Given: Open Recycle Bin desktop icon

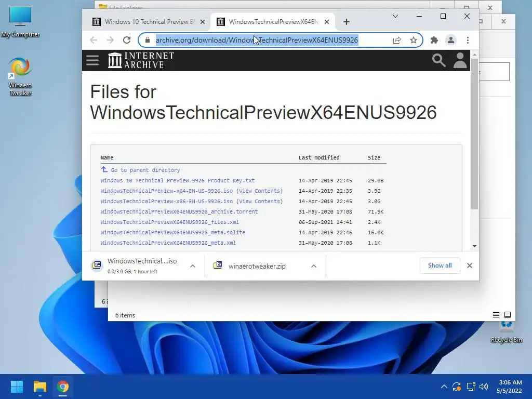Looking at the screenshot, I should tap(506, 332).
